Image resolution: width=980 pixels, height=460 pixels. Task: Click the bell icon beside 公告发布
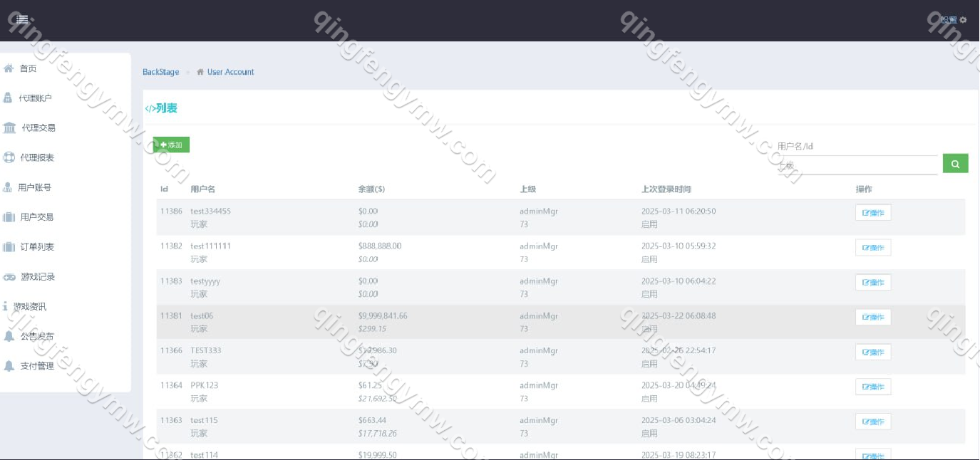[x=9, y=336]
